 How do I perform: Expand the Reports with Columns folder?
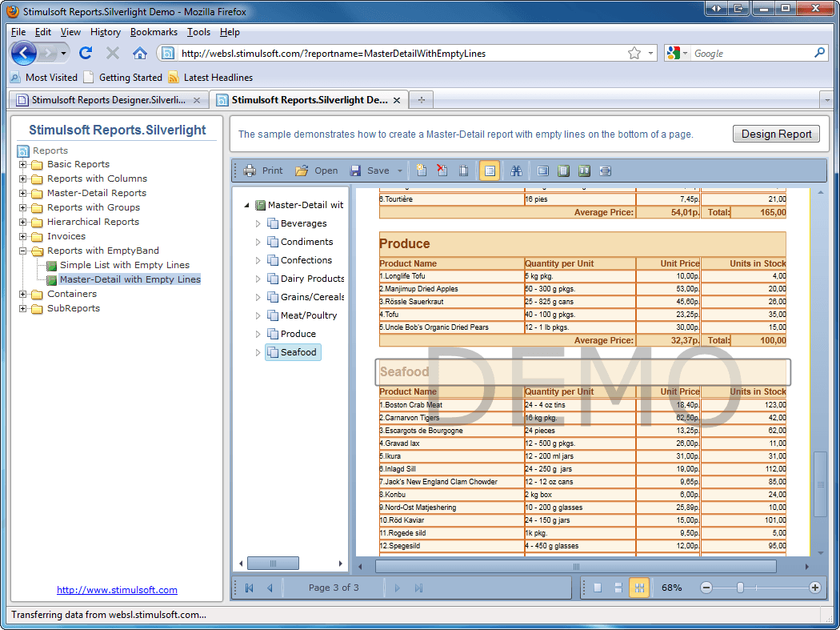pos(22,179)
